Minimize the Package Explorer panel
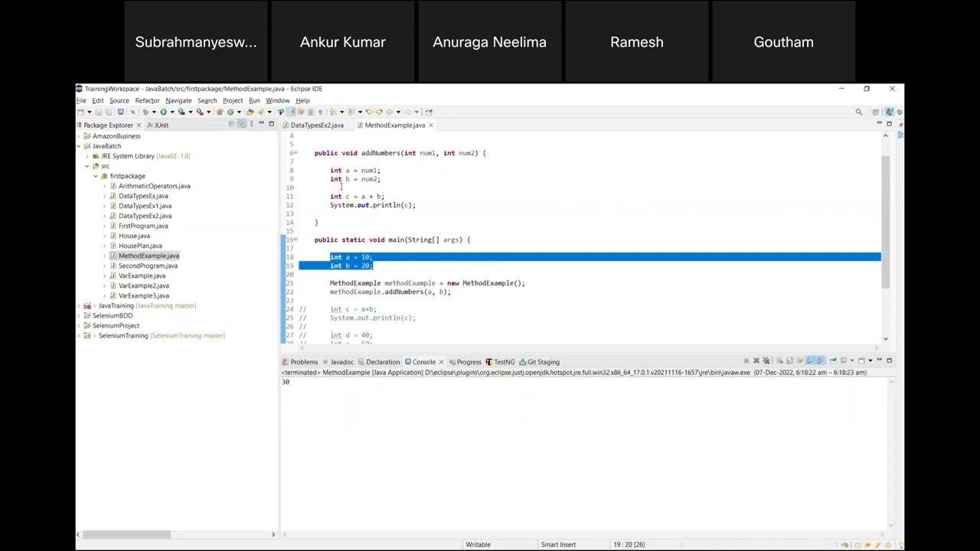Image resolution: width=980 pixels, height=551 pixels. (x=261, y=123)
